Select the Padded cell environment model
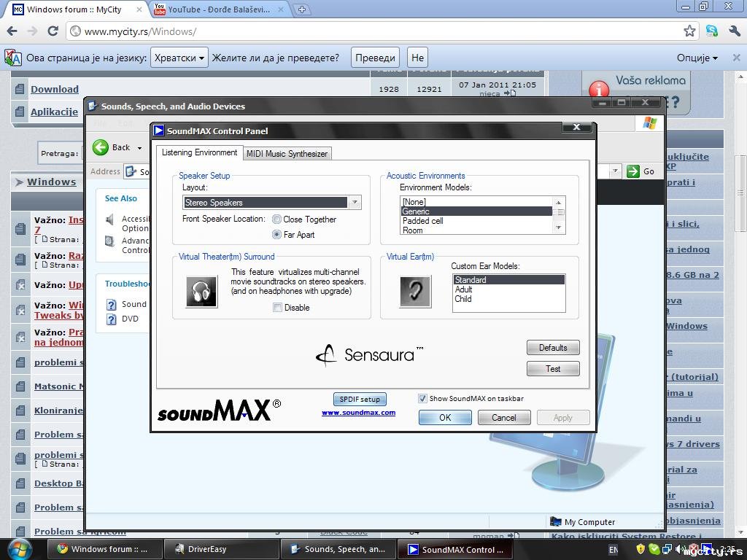 coord(476,221)
